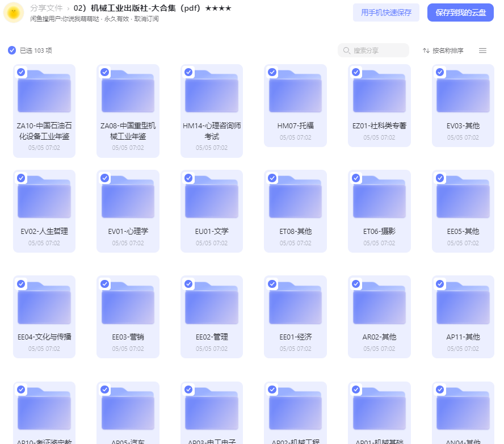Click the folder name EU01-文学
Viewport: 504px width, 444px height.
point(212,231)
